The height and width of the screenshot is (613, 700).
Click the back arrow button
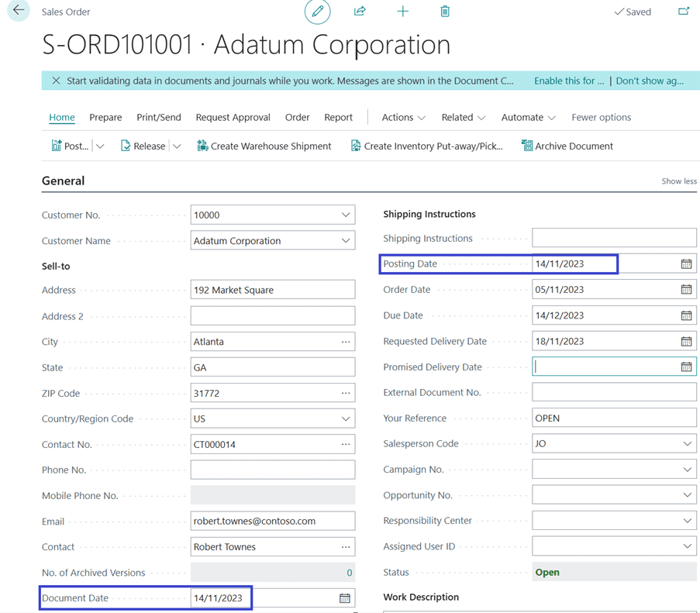pyautogui.click(x=18, y=11)
